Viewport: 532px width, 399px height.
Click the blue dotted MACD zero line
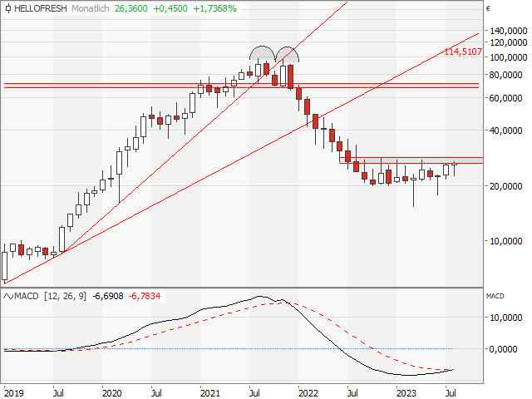(229, 348)
